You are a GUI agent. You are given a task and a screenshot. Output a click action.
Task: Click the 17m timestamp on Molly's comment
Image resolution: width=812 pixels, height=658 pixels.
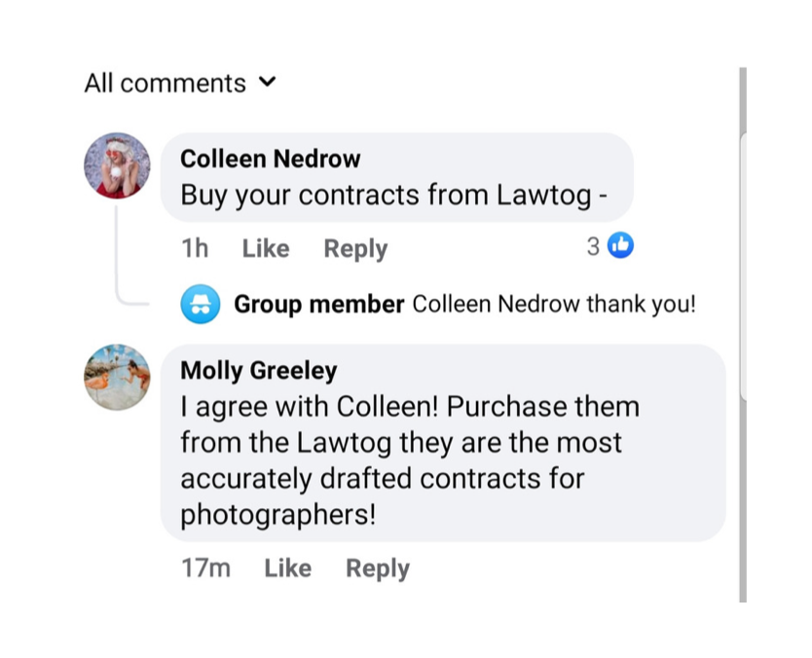pos(205,568)
